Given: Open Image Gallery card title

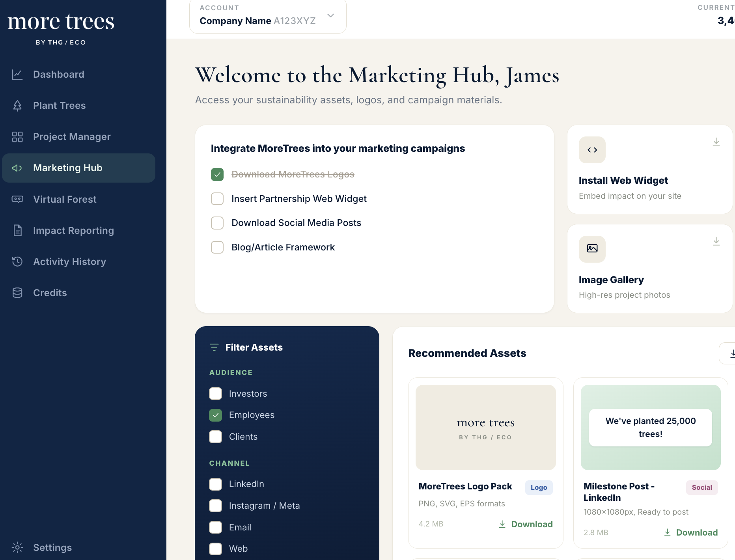Looking at the screenshot, I should click(x=611, y=280).
